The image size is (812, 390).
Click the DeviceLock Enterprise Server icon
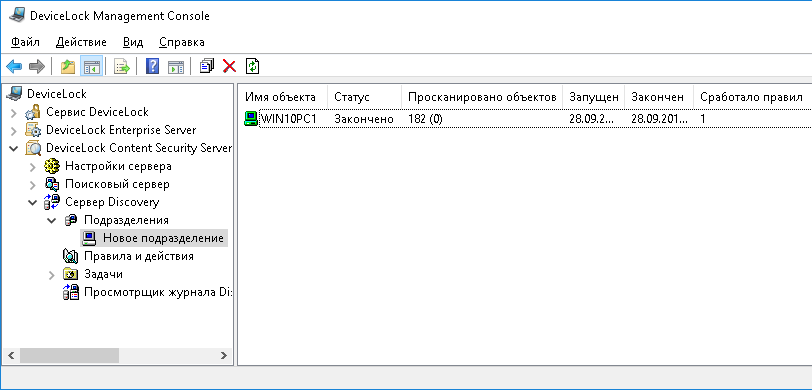(x=33, y=129)
